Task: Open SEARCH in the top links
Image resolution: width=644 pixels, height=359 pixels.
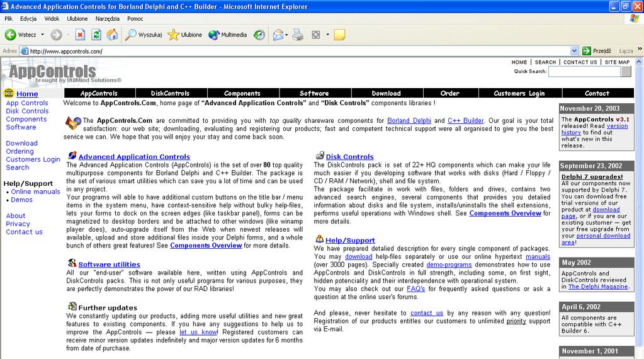Action: click(x=545, y=62)
